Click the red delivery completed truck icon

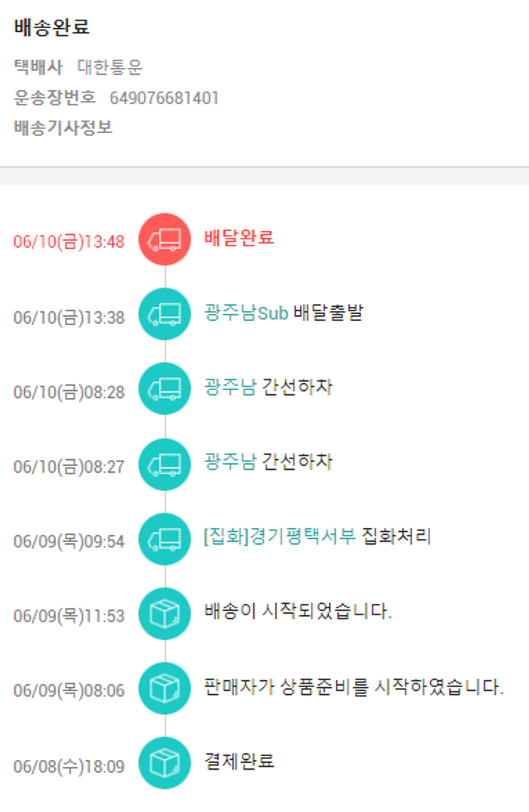164,240
